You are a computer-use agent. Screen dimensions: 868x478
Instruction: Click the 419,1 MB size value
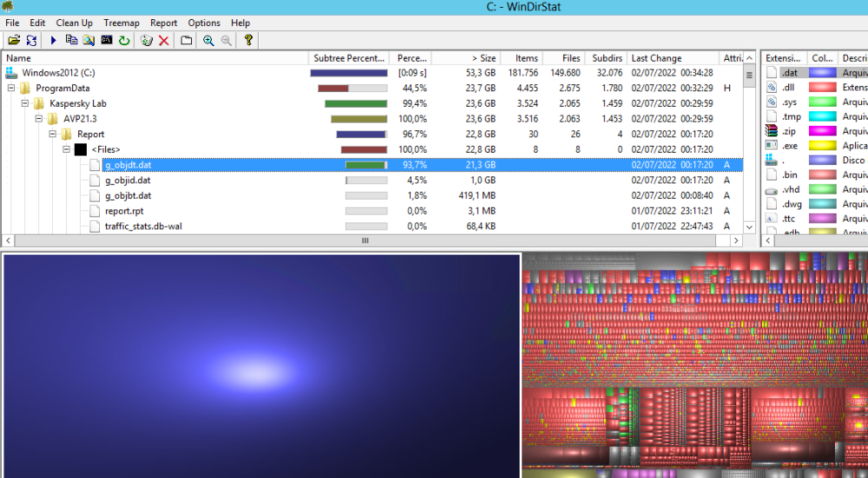477,195
